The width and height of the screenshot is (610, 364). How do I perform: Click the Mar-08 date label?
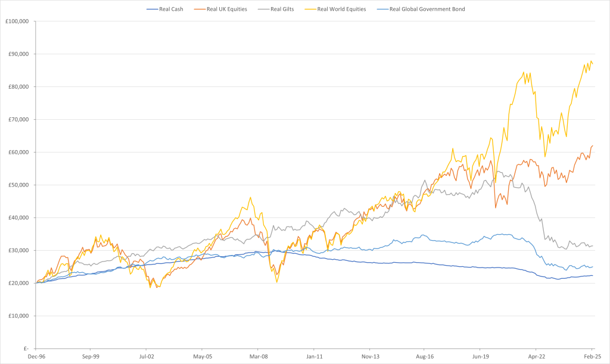point(259,357)
